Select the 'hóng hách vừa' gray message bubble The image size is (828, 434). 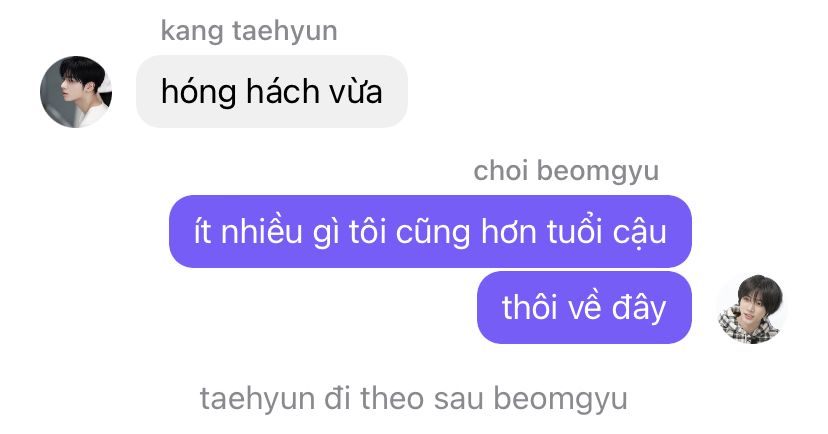click(272, 91)
